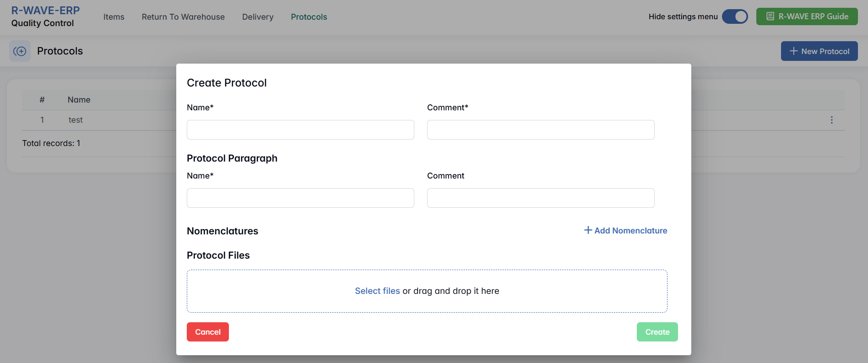868x363 pixels.
Task: Click the Protocol Paragraph Name field
Action: pos(300,198)
